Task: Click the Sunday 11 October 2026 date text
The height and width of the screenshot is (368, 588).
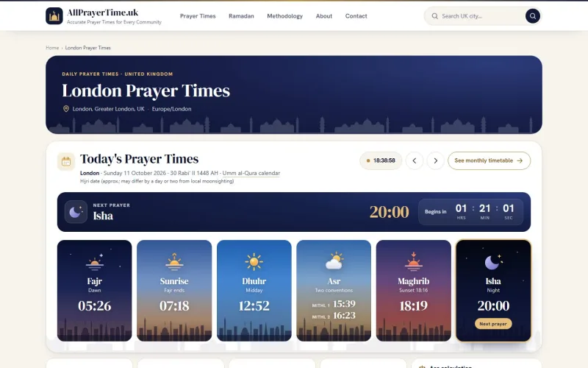Action: coord(135,173)
